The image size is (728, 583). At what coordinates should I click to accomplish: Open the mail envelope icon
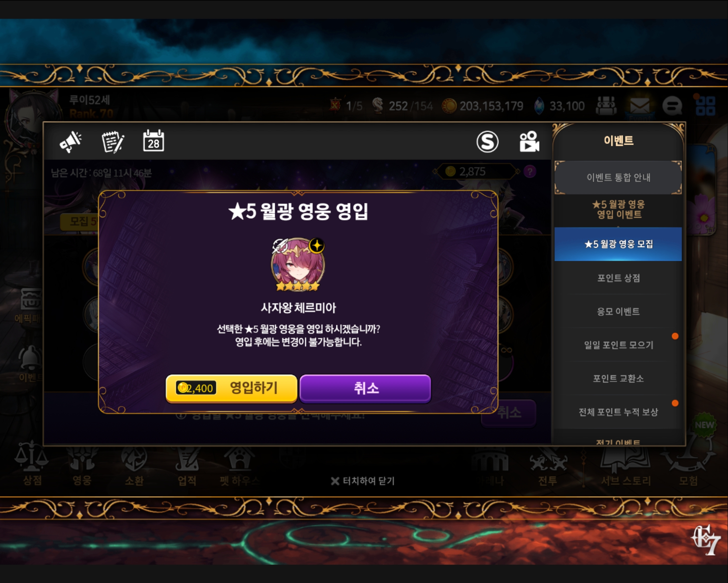pos(640,106)
